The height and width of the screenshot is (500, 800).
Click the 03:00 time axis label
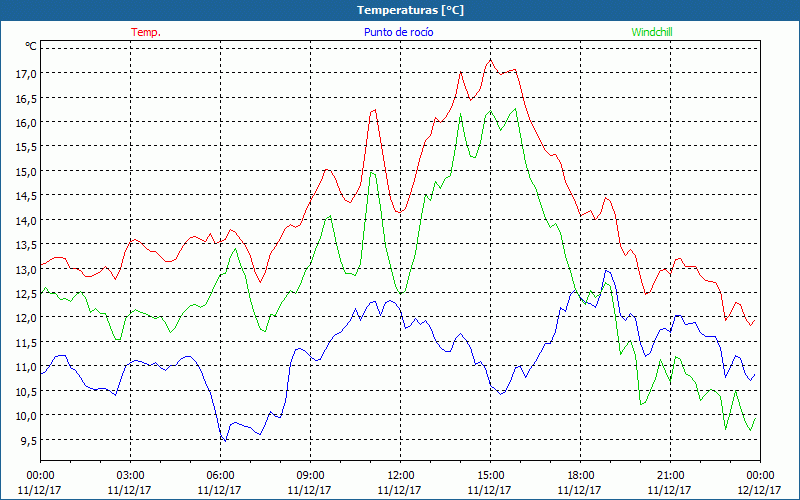[130, 476]
